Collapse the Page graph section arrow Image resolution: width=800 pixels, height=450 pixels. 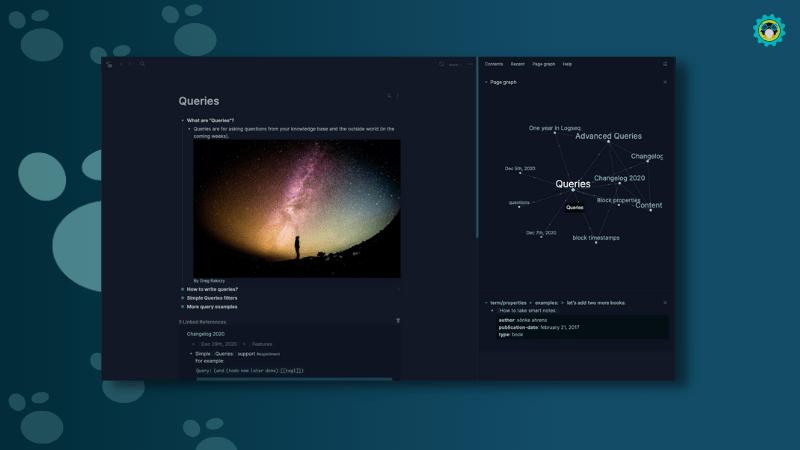tap(486, 82)
